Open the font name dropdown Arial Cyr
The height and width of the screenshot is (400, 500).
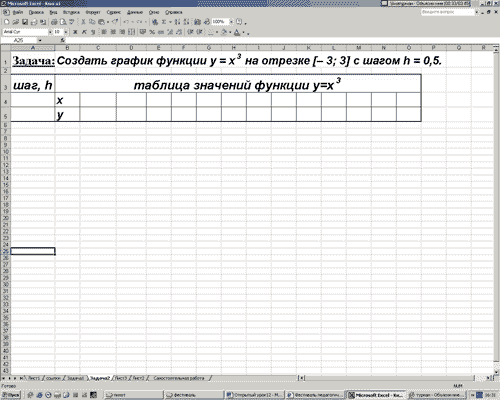click(50, 32)
